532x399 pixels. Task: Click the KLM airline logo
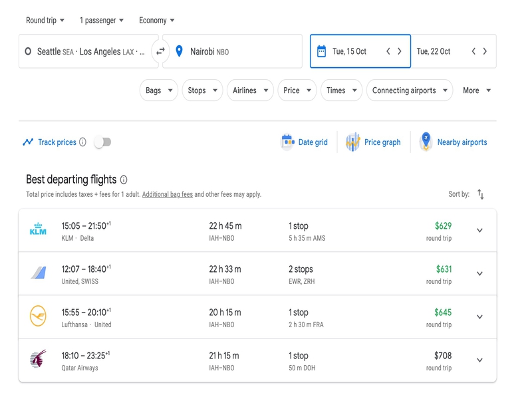point(38,229)
